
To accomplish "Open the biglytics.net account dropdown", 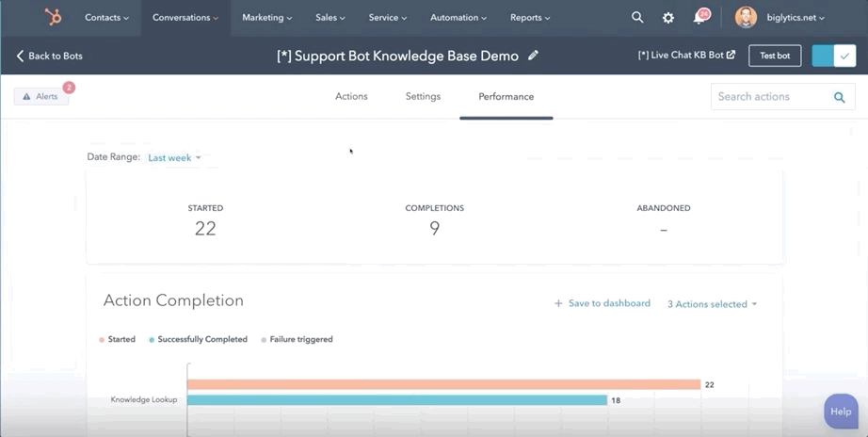I will [x=796, y=18].
